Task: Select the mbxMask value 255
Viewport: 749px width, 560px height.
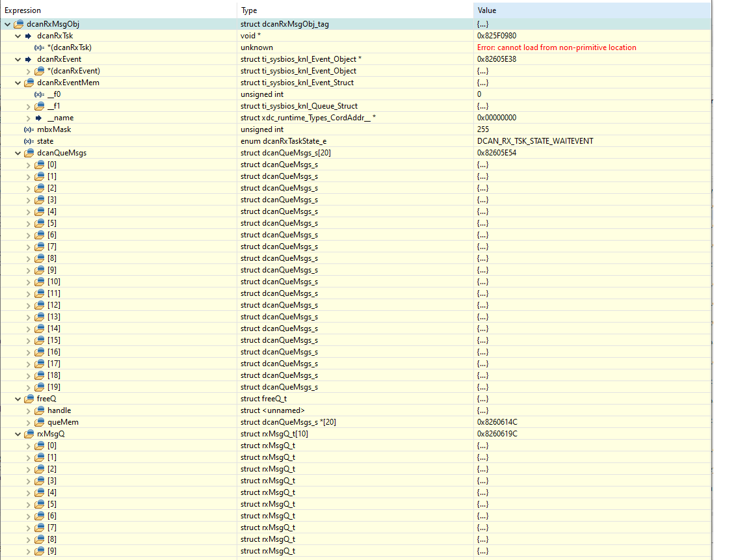Action: tap(483, 129)
